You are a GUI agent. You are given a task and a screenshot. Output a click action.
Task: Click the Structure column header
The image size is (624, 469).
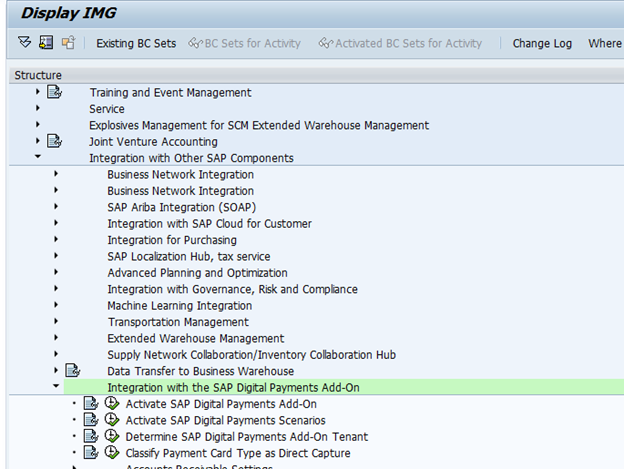click(38, 75)
